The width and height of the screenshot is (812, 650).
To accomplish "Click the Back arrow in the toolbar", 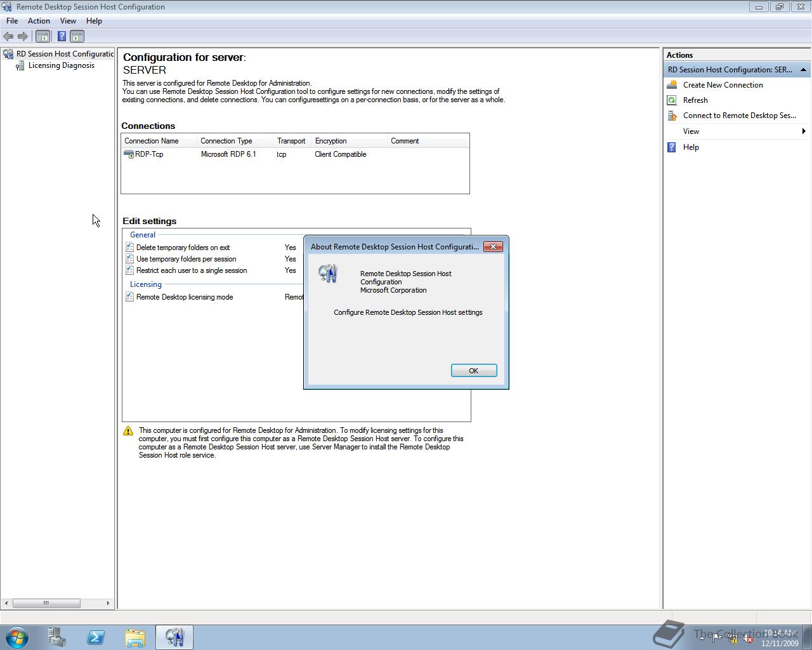I will pyautogui.click(x=8, y=36).
